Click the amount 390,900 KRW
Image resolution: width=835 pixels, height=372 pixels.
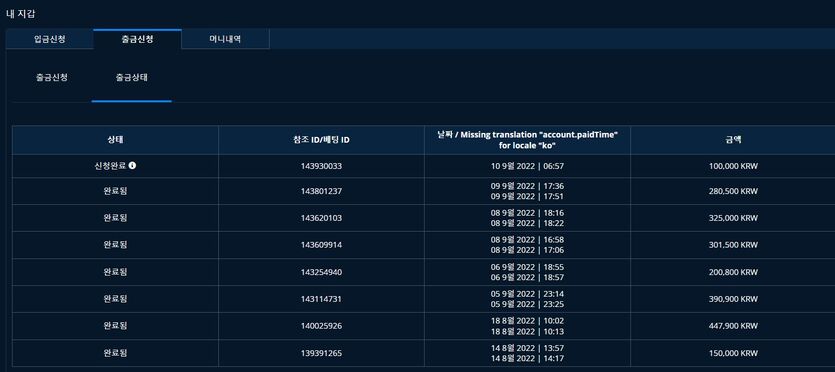click(733, 299)
